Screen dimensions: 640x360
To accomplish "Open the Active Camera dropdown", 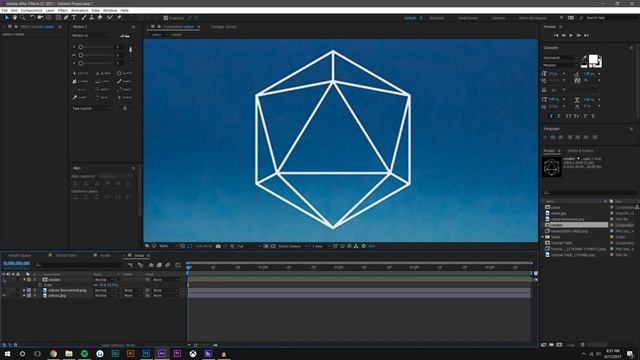I will [293, 246].
